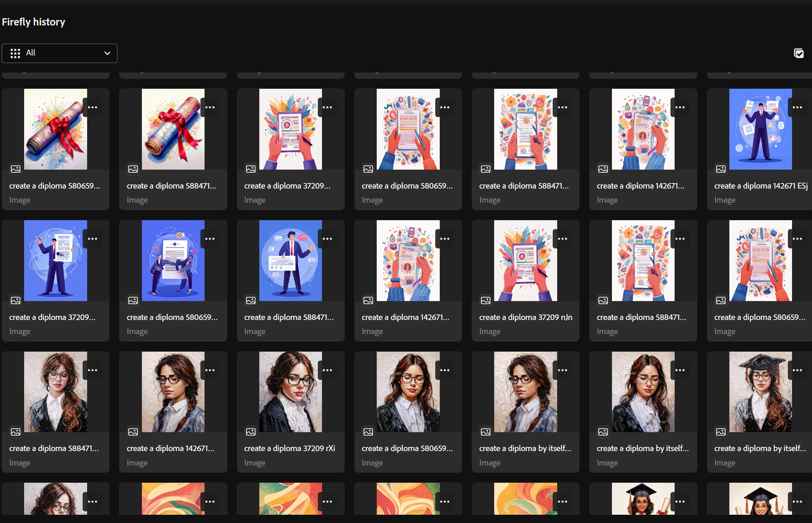Open more options on graduation cap portrait card
The image size is (812, 523).
coord(797,370)
